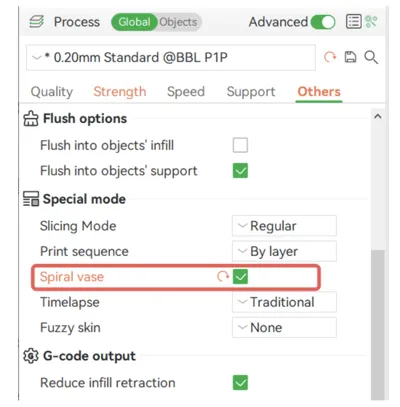Open the Print sequence dropdown

284,251
